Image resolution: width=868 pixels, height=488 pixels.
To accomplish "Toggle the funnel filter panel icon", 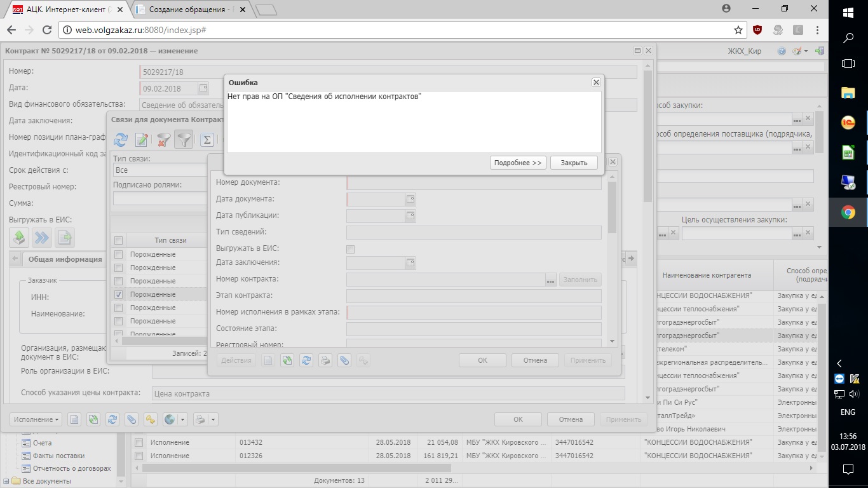I will point(184,140).
